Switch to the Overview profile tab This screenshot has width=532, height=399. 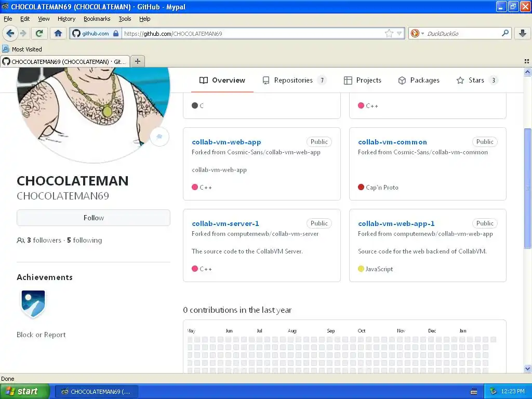[x=222, y=80]
